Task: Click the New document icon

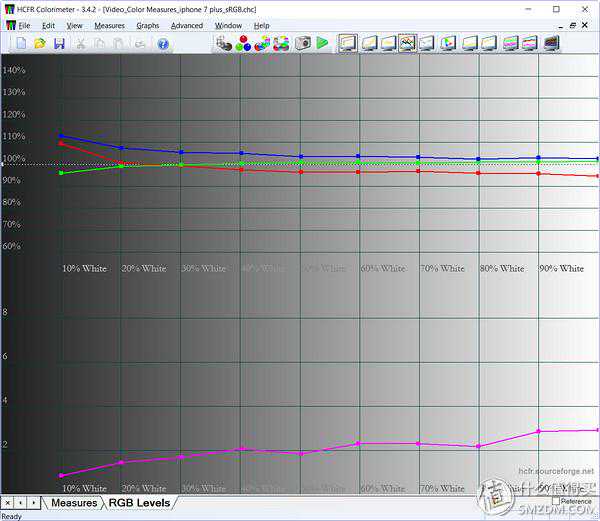Action: 21,44
